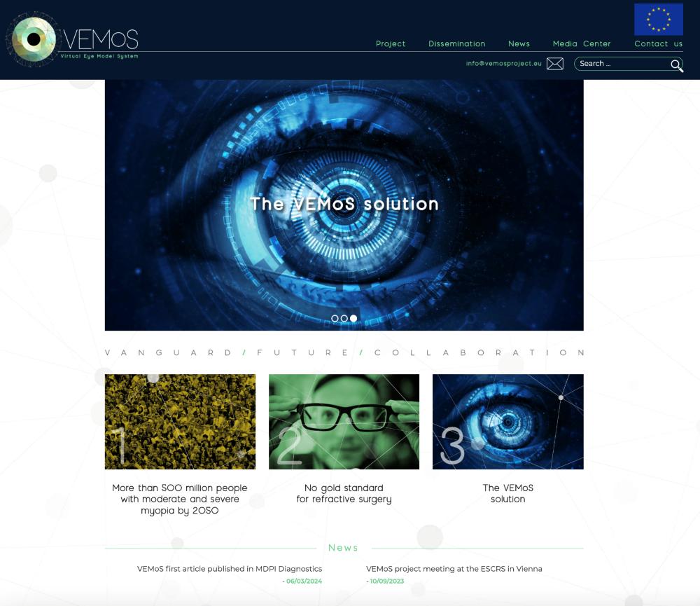Select the third slide indicator dot
This screenshot has width=700, height=606.
tap(353, 319)
